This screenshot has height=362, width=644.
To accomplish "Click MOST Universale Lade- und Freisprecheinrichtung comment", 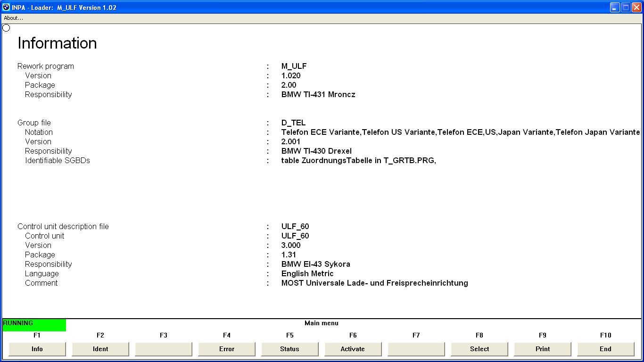I will tap(375, 283).
